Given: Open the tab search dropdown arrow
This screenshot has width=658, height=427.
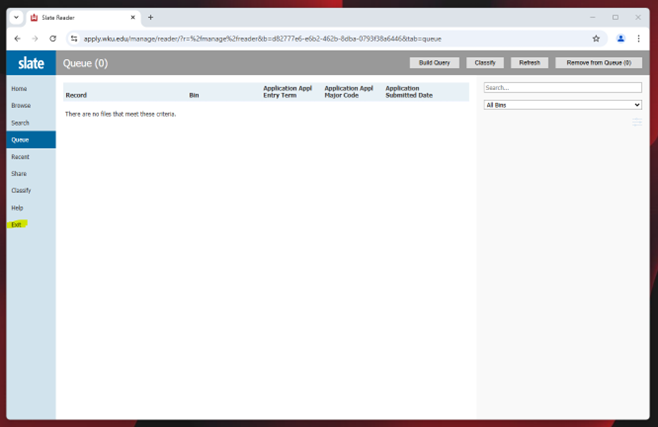Looking at the screenshot, I should click(17, 17).
